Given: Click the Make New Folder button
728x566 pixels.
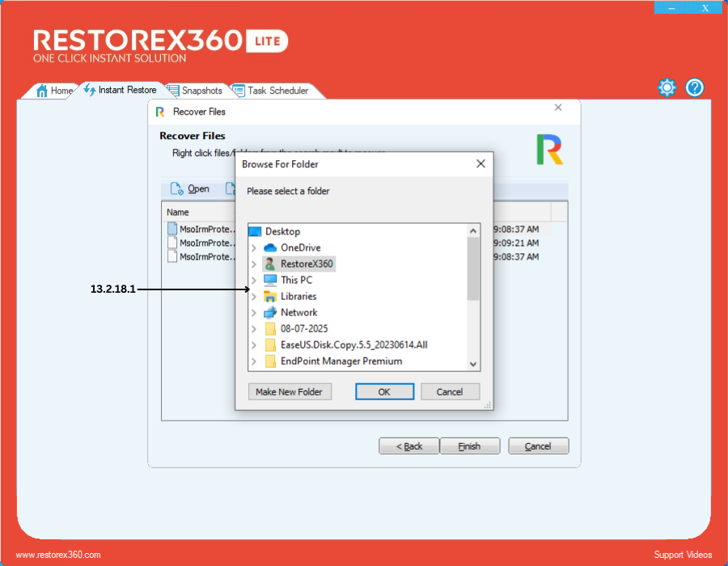Looking at the screenshot, I should click(289, 391).
